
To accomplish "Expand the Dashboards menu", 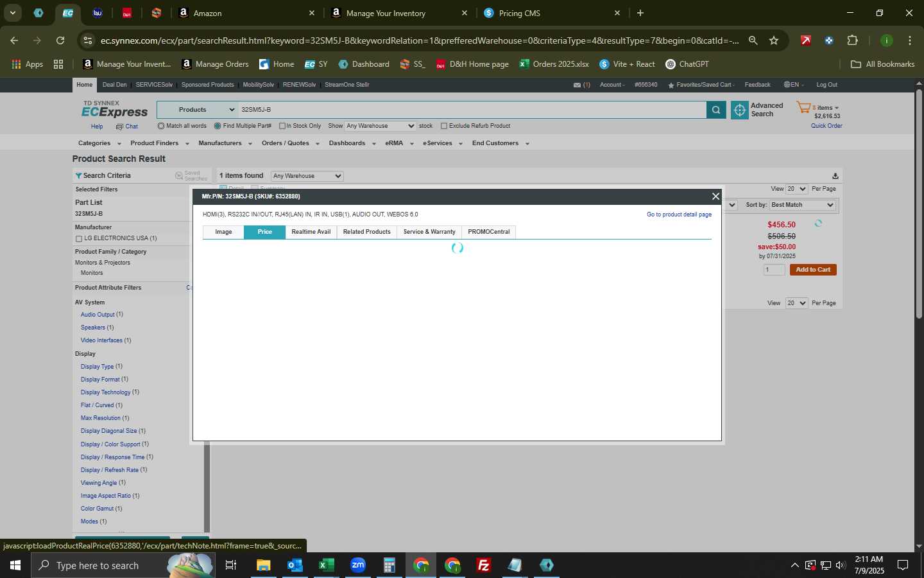I will coord(352,143).
